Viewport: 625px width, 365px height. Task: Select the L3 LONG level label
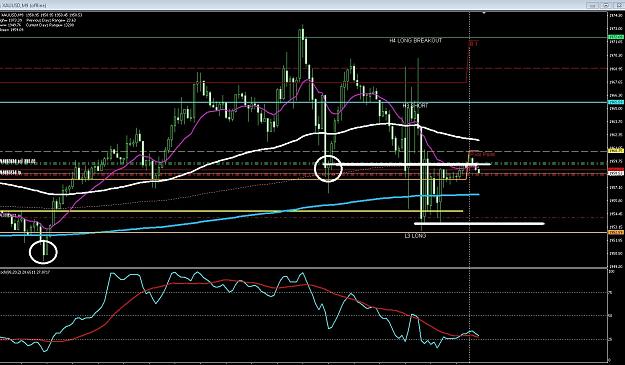pos(415,236)
